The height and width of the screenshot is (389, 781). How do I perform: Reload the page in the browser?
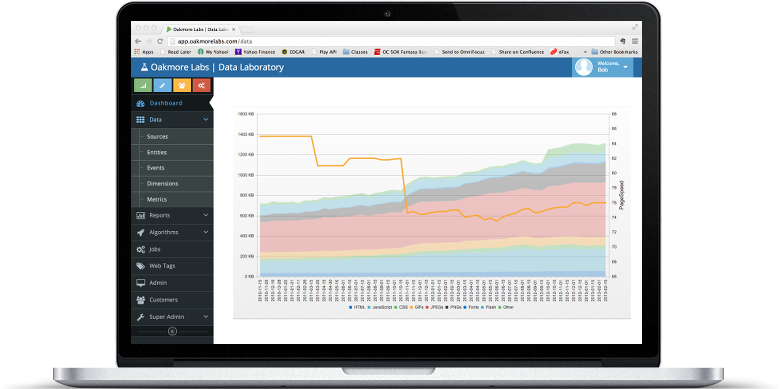coord(160,41)
